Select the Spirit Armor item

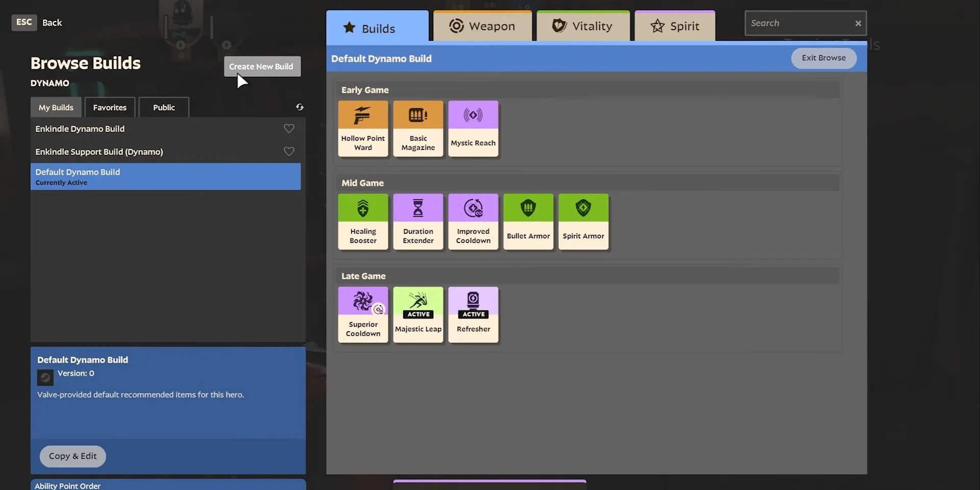pyautogui.click(x=583, y=222)
